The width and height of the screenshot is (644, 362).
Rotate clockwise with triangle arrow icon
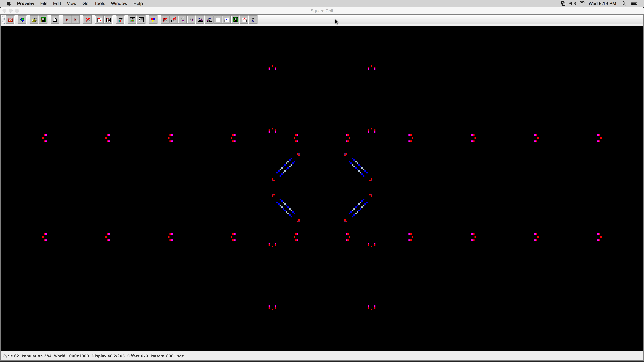[200, 20]
